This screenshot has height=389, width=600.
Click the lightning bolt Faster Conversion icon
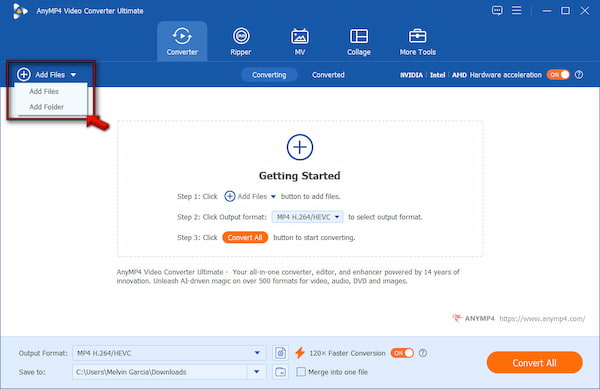(x=300, y=353)
